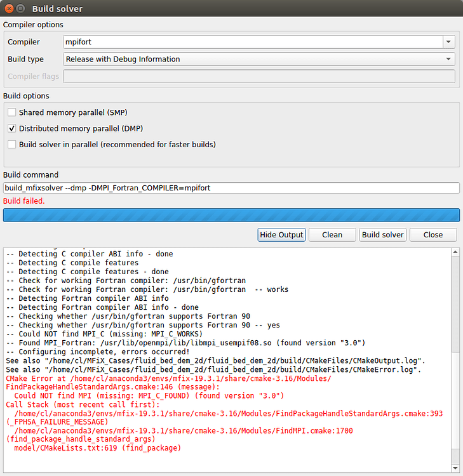Click the Compiler flags field
The width and height of the screenshot is (463, 476).
pyautogui.click(x=259, y=76)
